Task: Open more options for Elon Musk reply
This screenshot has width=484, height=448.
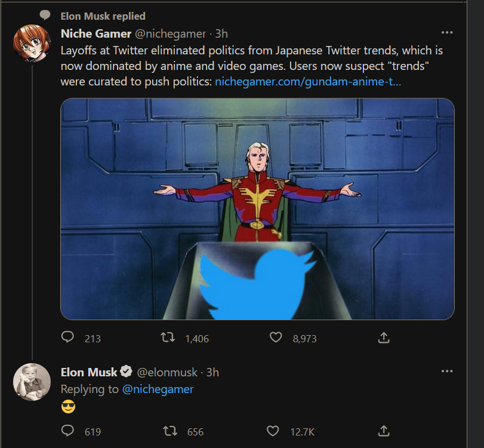Action: coord(447,371)
